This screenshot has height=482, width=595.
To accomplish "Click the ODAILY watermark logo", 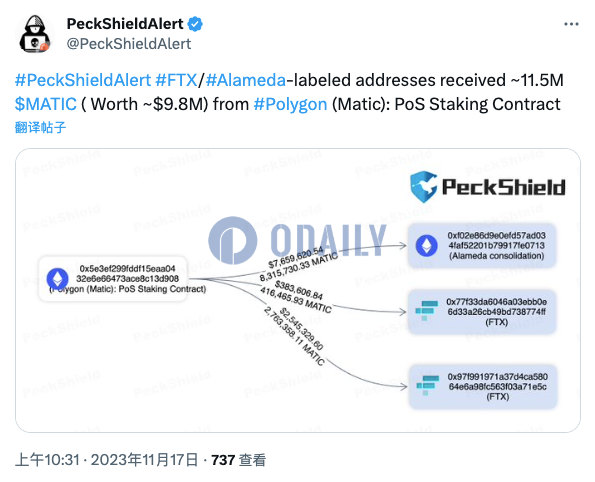I will (298, 240).
